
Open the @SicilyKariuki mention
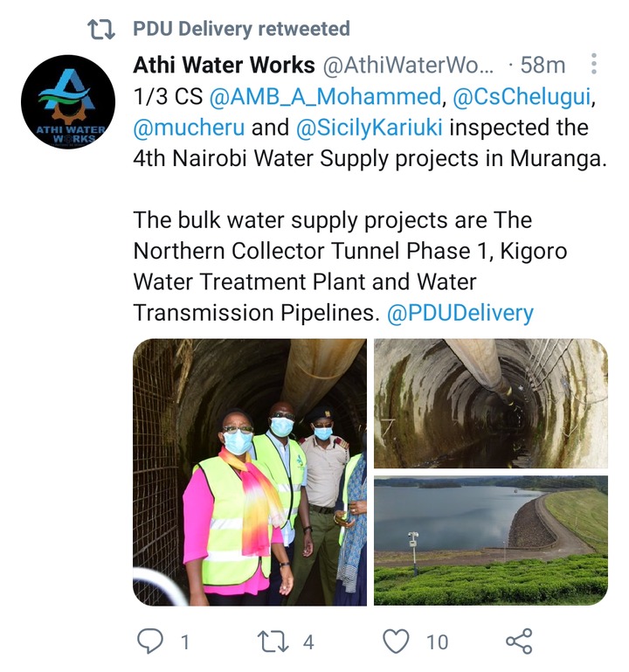(369, 128)
